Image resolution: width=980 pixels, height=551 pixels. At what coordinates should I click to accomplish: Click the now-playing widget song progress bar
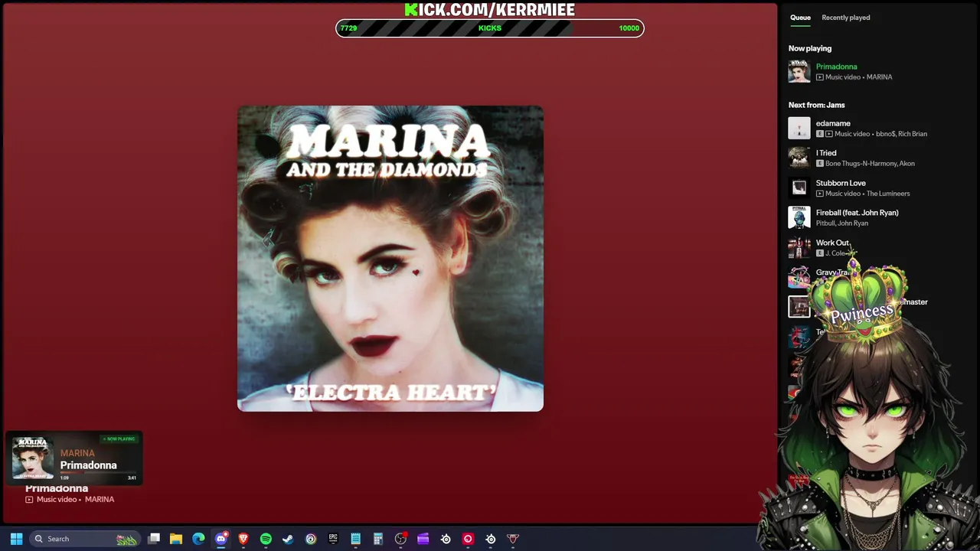click(x=99, y=473)
